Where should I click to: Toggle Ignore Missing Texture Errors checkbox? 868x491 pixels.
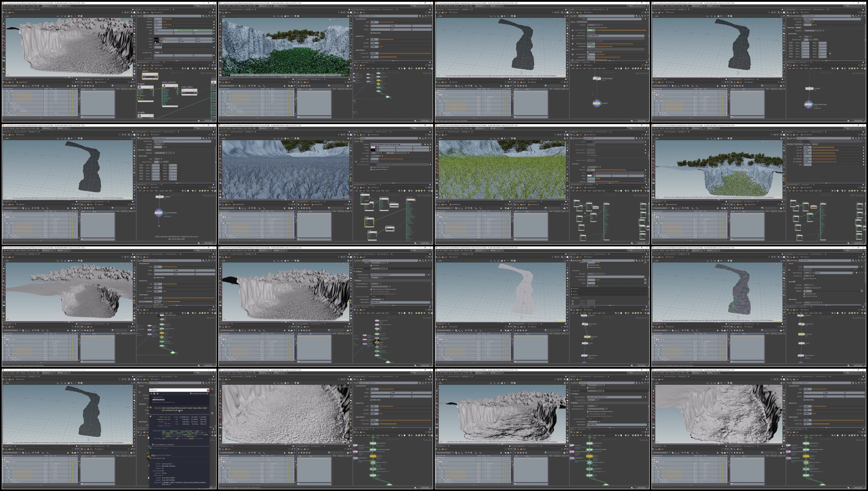371,167
